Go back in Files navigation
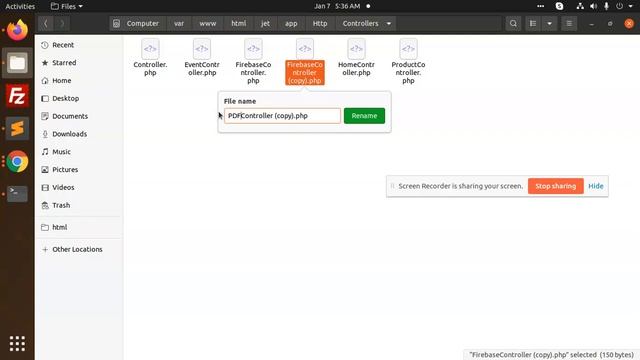Viewport: 640px width, 360px height. click(x=46, y=24)
